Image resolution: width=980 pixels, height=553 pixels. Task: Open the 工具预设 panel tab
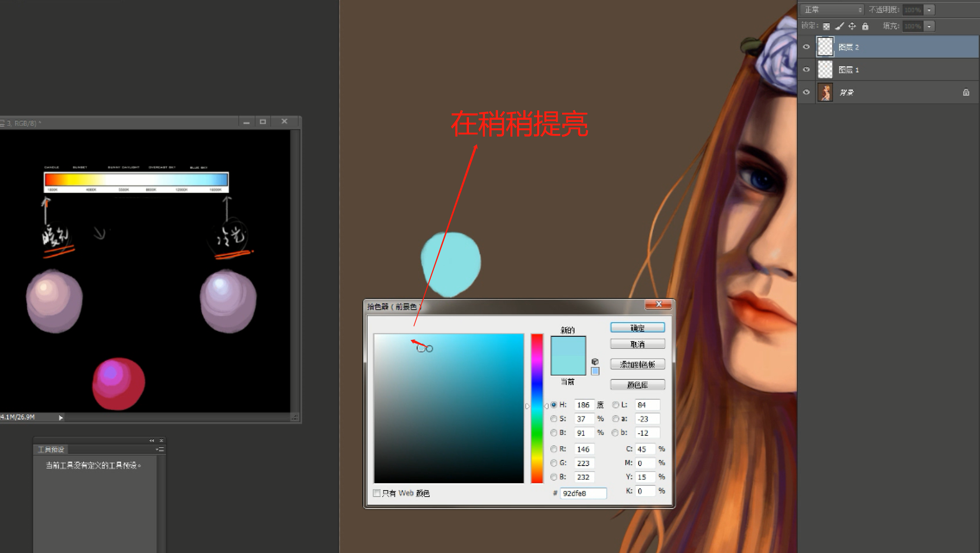[x=51, y=450]
